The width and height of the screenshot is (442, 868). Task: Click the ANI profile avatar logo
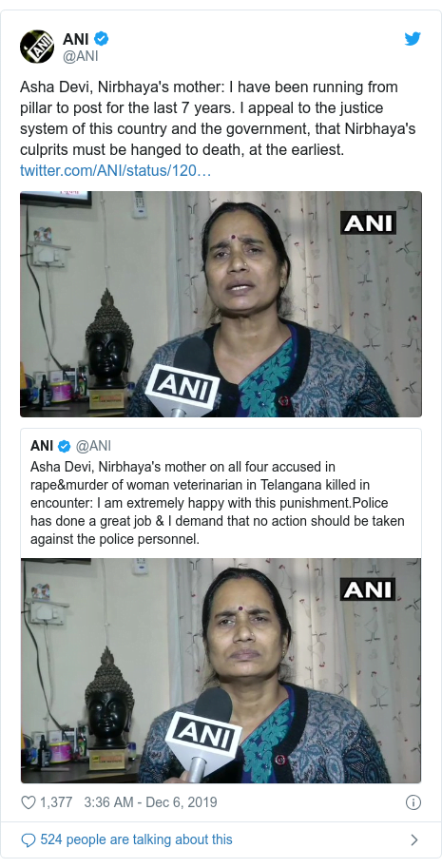[x=37, y=47]
